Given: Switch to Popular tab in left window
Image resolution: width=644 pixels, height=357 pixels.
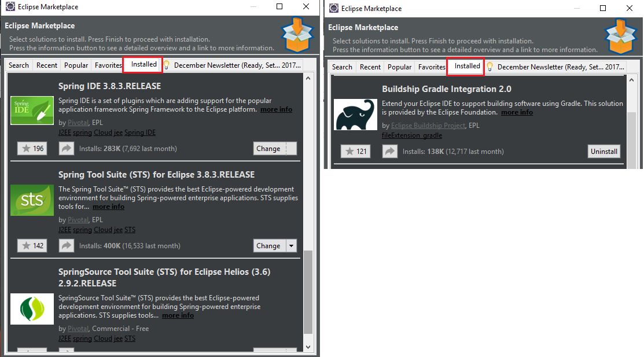Looking at the screenshot, I should click(x=76, y=65).
